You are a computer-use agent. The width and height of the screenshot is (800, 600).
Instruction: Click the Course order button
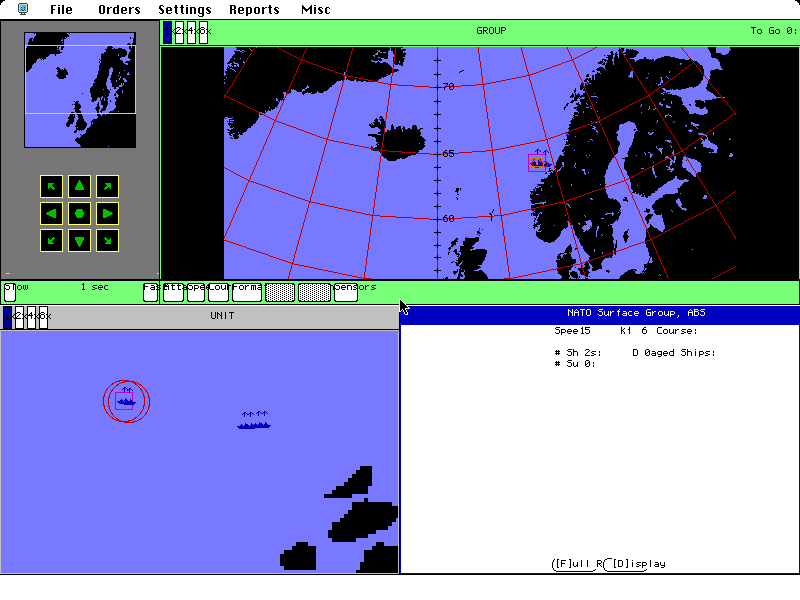pyautogui.click(x=218, y=292)
